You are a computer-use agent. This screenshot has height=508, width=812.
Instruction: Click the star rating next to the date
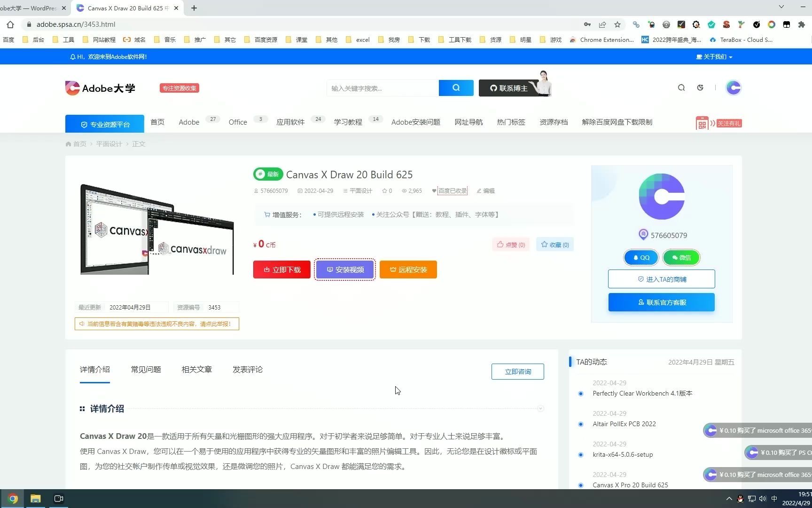coord(386,190)
